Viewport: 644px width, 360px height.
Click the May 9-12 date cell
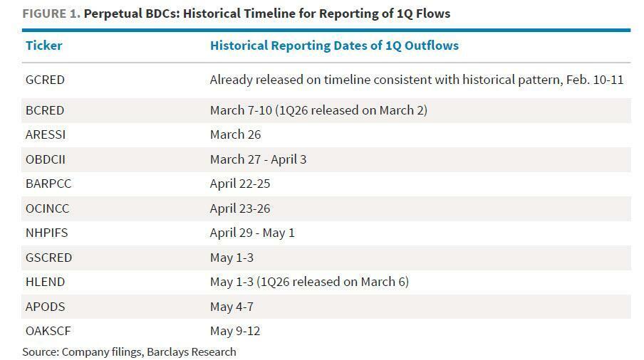pyautogui.click(x=236, y=331)
